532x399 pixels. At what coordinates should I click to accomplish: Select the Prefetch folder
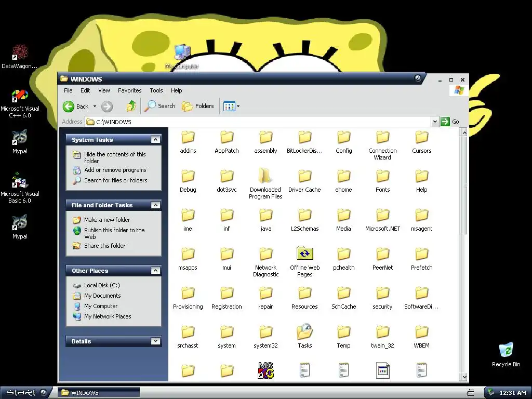[422, 260]
